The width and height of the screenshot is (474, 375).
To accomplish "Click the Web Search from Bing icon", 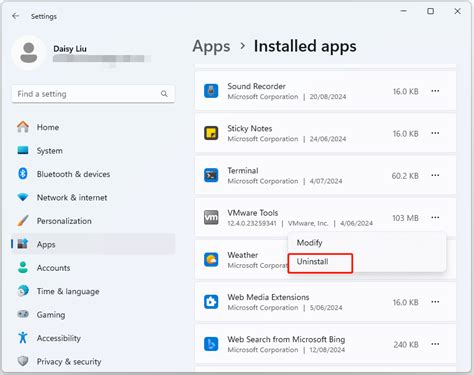I will pos(211,344).
